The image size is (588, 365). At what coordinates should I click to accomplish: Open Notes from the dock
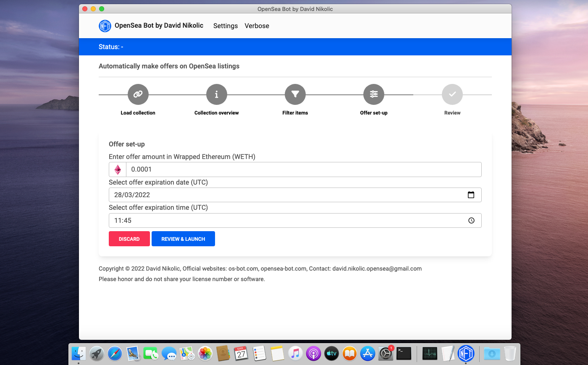[278, 354]
